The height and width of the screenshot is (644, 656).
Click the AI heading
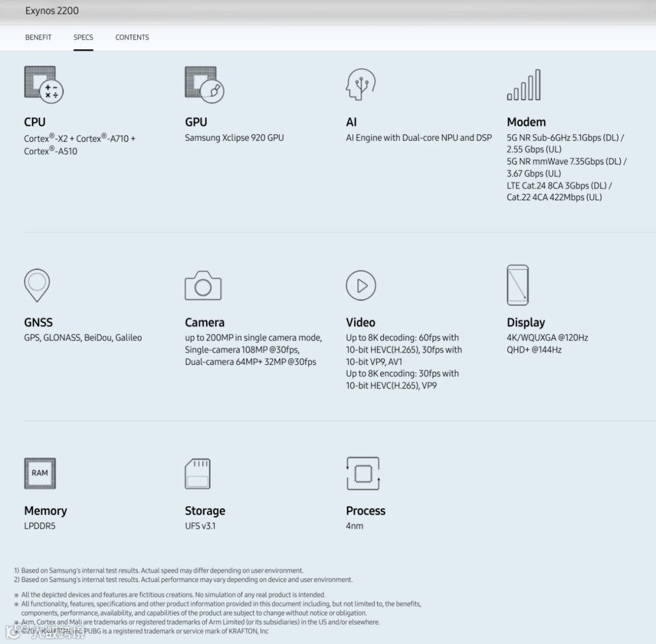[x=352, y=122]
